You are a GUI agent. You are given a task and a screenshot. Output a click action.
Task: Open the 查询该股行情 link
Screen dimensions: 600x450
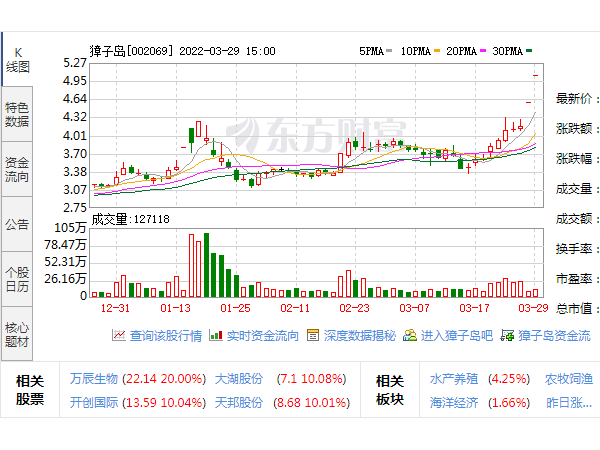(x=166, y=337)
